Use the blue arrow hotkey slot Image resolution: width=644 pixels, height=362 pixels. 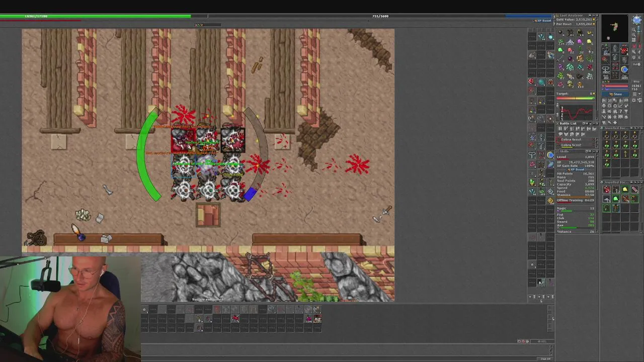pos(550,164)
